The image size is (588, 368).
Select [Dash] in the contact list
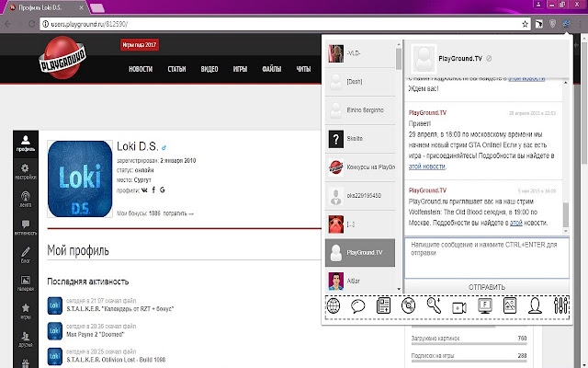pos(360,82)
